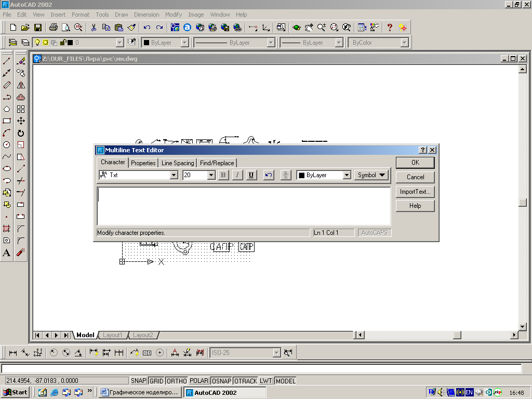Click Cancel in Multiline Text Editor
Viewport: 532px width, 399px height.
(415, 177)
